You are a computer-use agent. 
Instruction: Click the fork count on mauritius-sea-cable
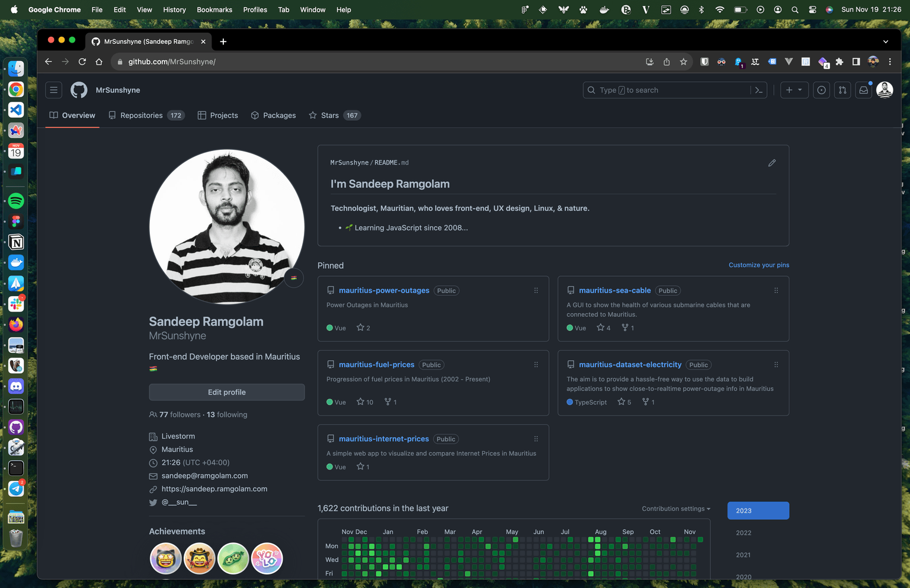tap(628, 327)
